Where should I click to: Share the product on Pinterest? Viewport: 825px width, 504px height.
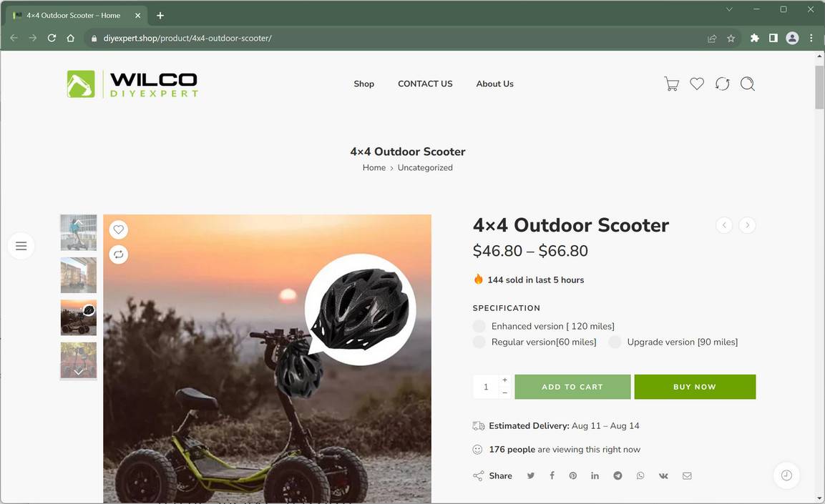(573, 475)
